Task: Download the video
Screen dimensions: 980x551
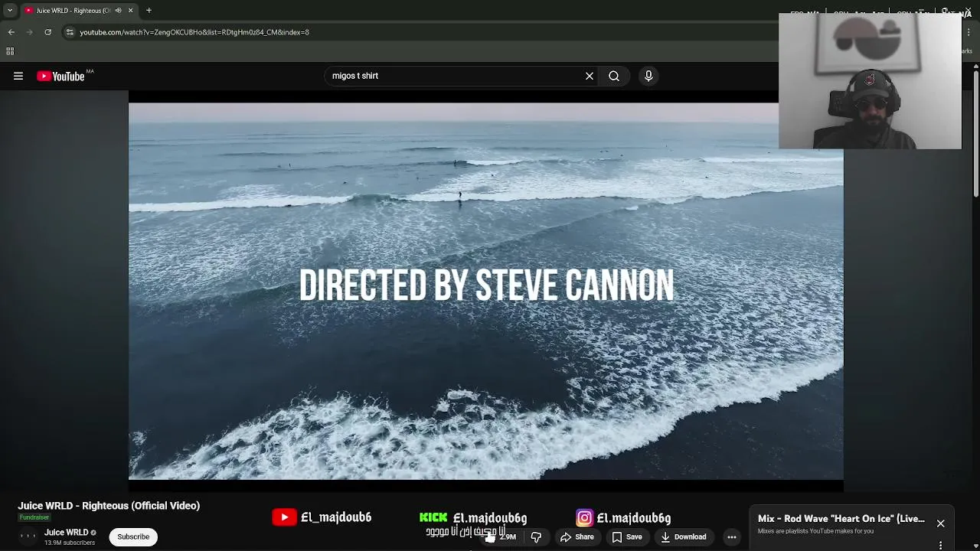Action: tap(684, 536)
